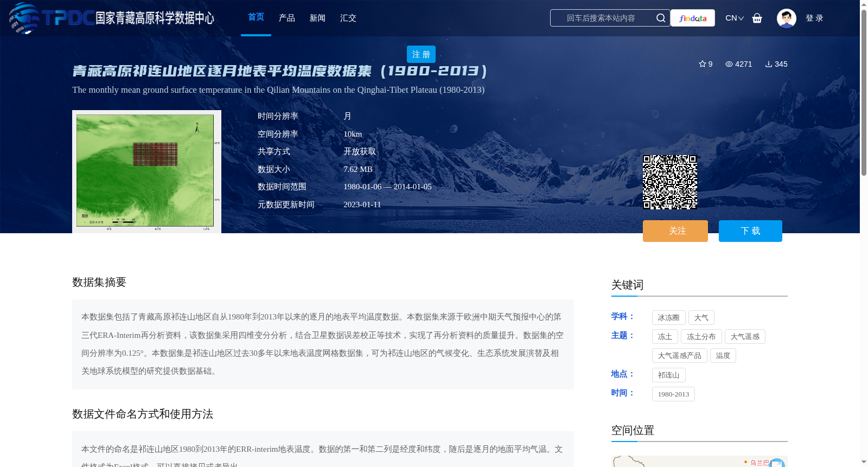Click the 空间位置 map preview
The height and width of the screenshot is (467, 868).
(x=699, y=461)
